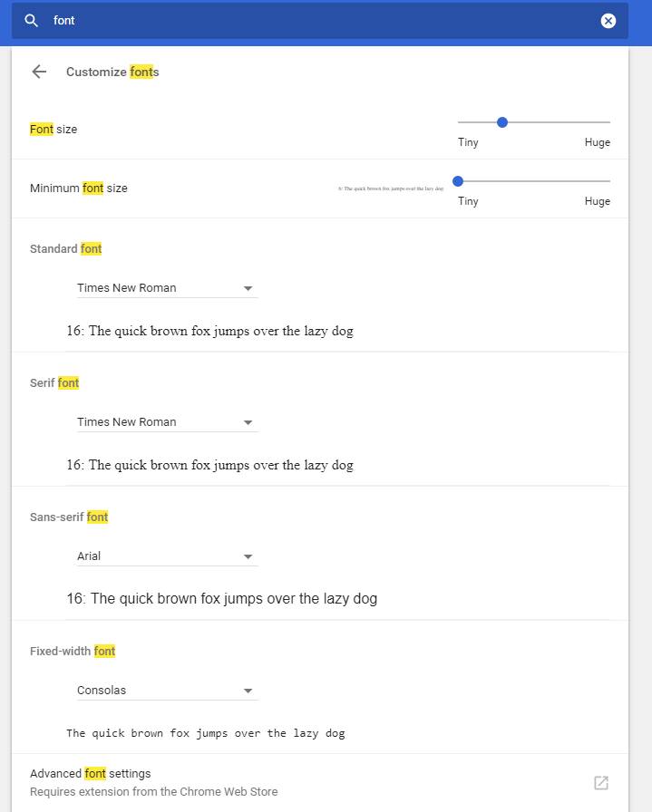The image size is (652, 812).
Task: Go back using the arrow icon
Action: (39, 72)
